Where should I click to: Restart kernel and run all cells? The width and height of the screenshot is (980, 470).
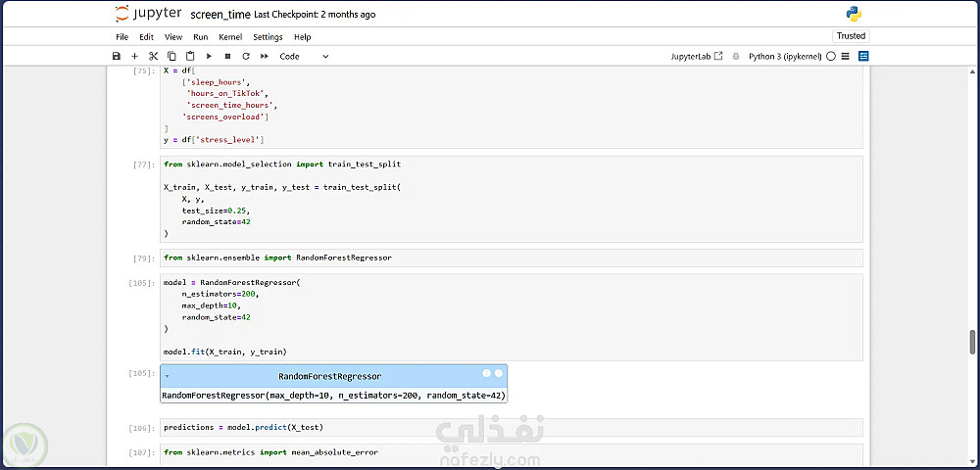[265, 57]
